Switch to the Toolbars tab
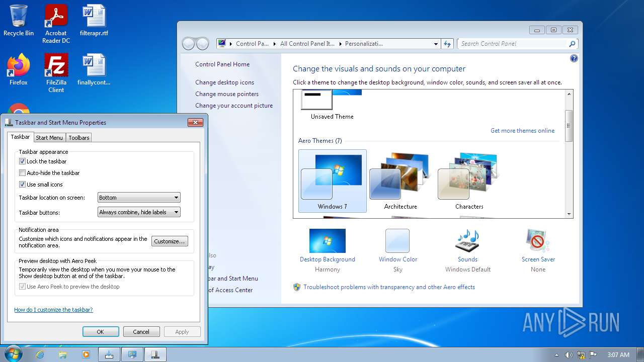 click(79, 138)
